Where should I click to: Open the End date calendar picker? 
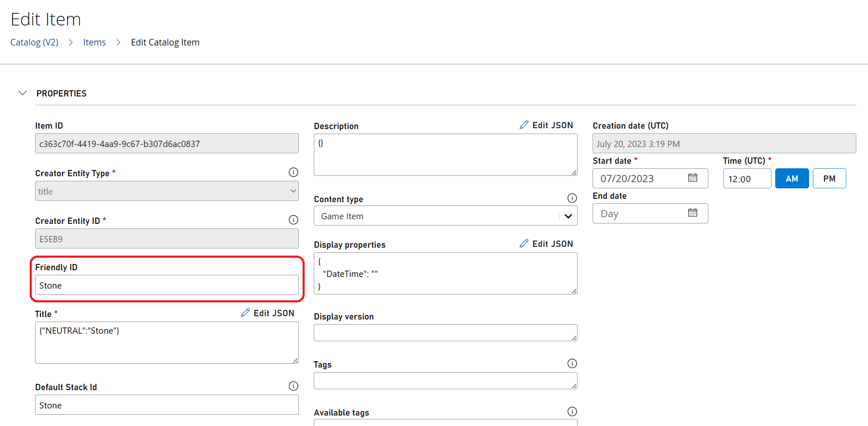pyautogui.click(x=692, y=213)
